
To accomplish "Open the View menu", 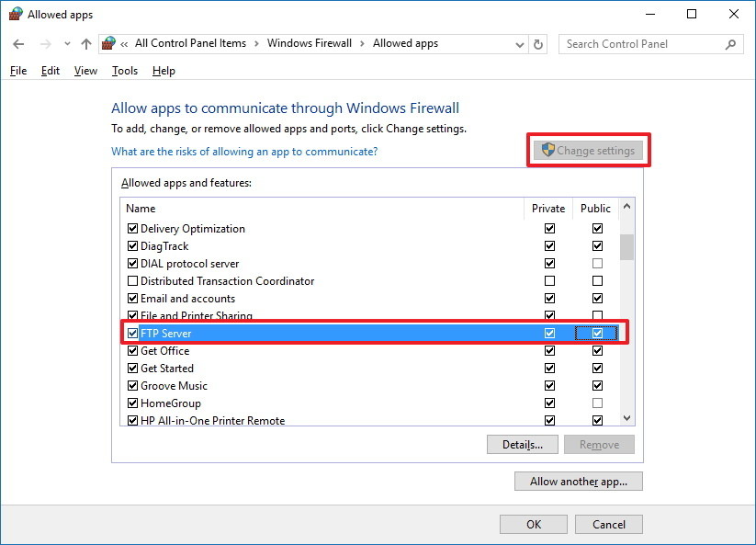I will pos(85,70).
